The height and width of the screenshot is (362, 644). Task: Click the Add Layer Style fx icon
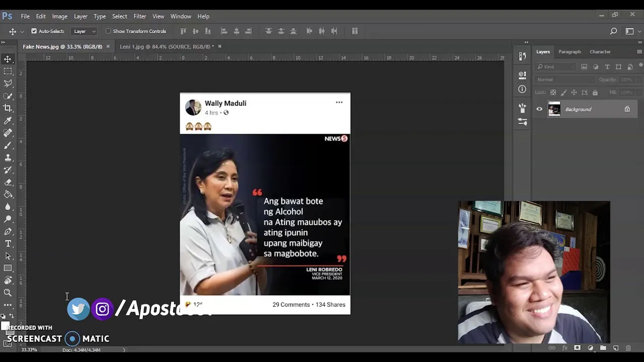click(x=565, y=348)
